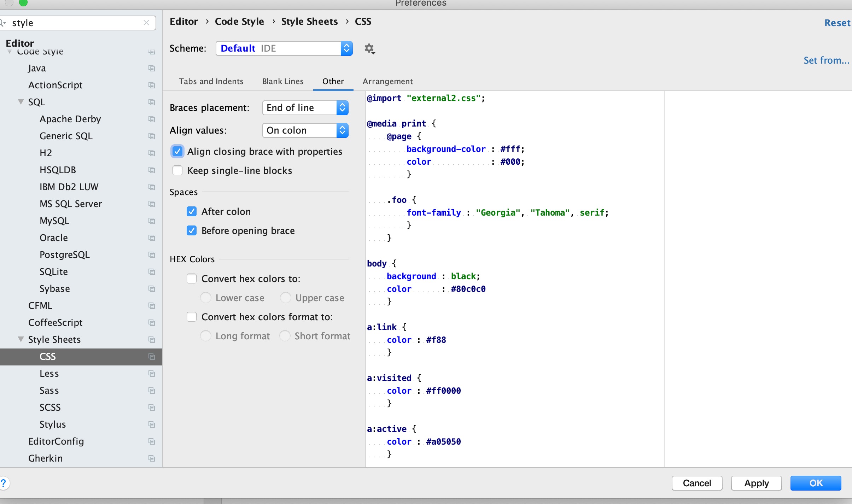Switch to Tabs and Indents tab
The width and height of the screenshot is (852, 504).
211,81
